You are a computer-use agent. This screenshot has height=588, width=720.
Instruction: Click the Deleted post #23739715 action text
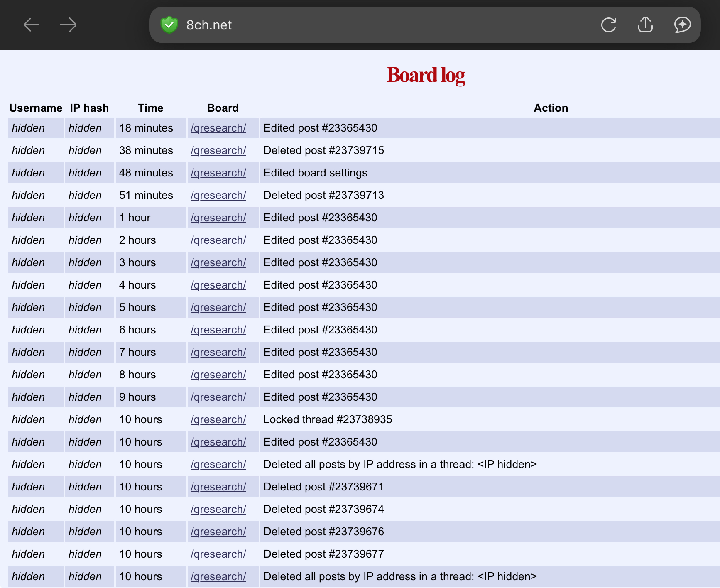coord(323,151)
